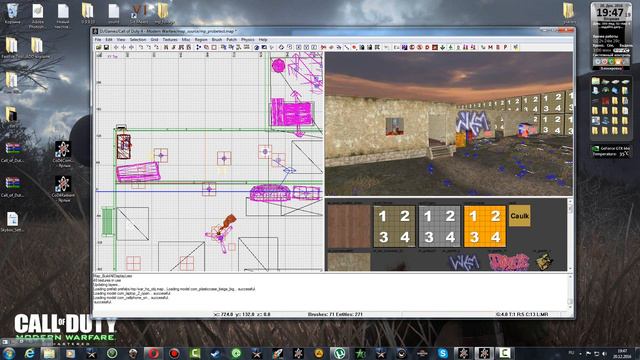Open the Misc menu
The width and height of the screenshot is (640, 360).
click(186, 40)
